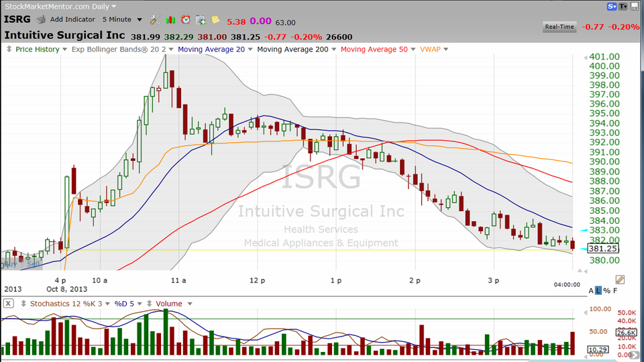The height and width of the screenshot is (362, 644).
Task: Click the gray T link dropdown icon
Action: tap(623, 6)
